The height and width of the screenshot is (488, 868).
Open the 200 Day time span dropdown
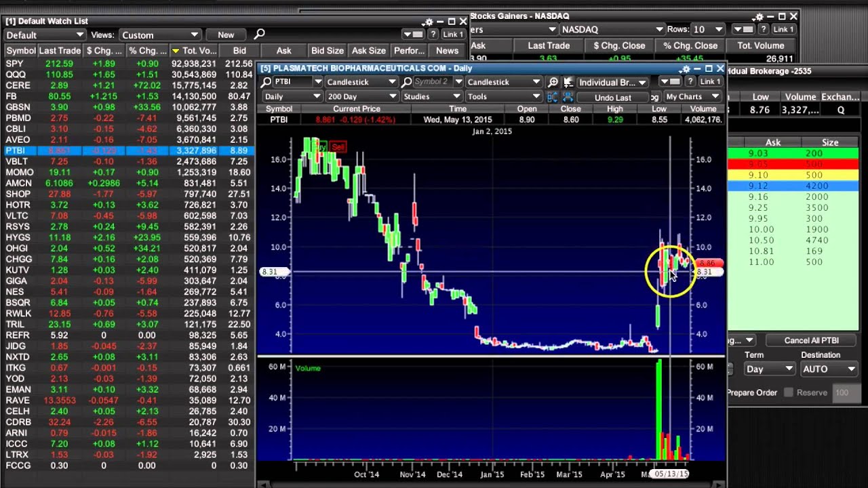361,97
